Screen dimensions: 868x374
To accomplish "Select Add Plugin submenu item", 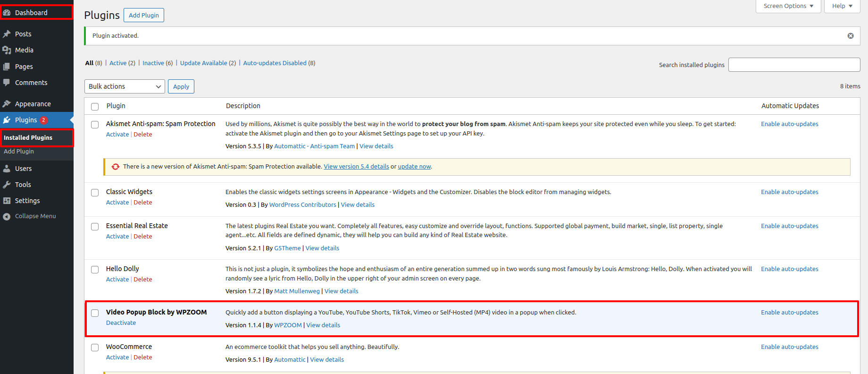I will click(19, 152).
